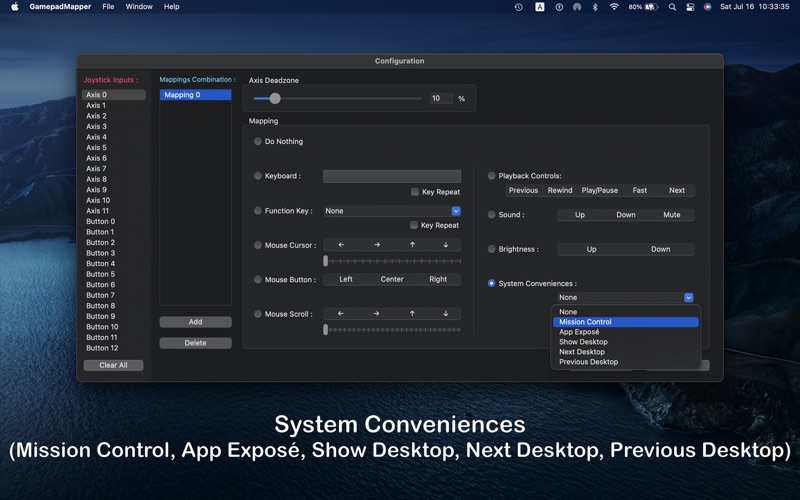Select Mapping 0 in the combination list
This screenshot has width=800, height=500.
[195, 95]
